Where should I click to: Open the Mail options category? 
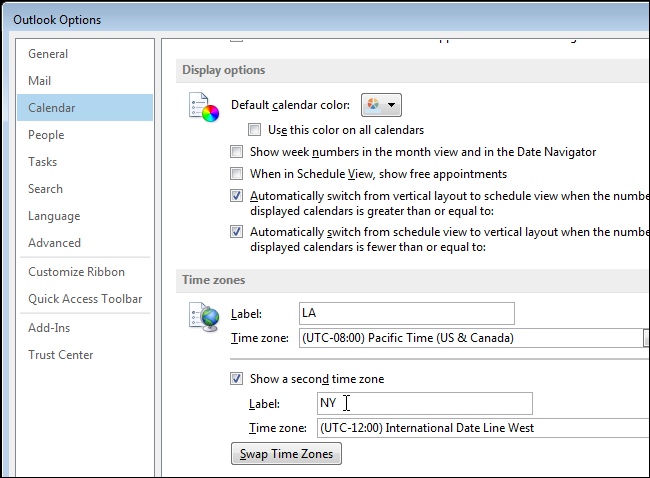coord(40,81)
